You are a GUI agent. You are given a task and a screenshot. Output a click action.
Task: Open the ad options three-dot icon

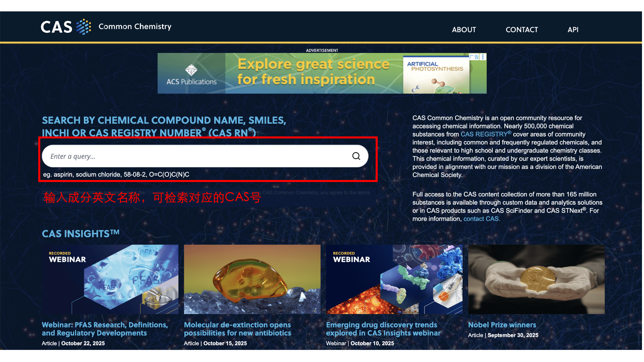483,57
